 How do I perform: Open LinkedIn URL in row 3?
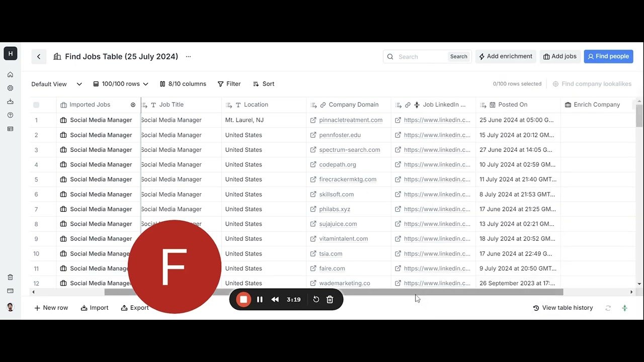point(437,150)
